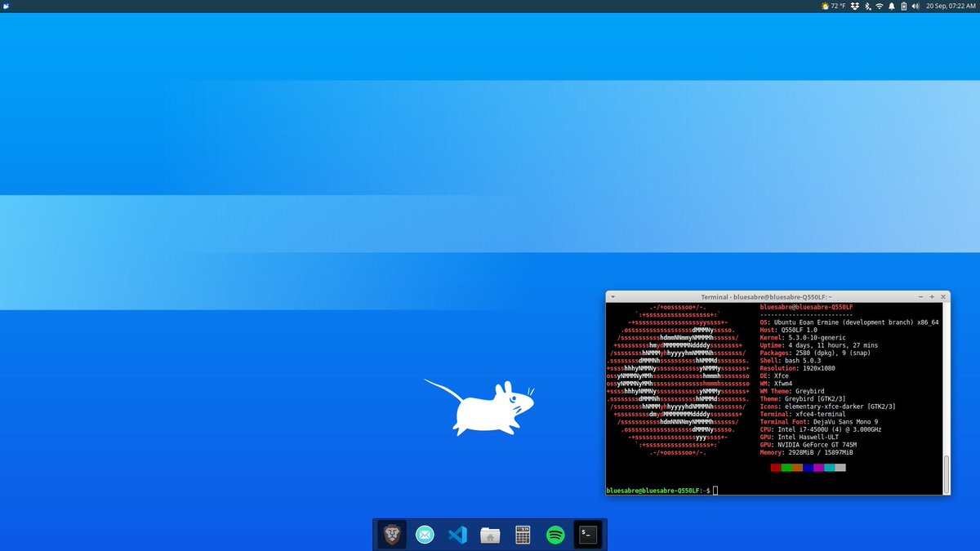The height and width of the screenshot is (551, 980).
Task: Launch Spotify from the dock
Action: point(555,535)
